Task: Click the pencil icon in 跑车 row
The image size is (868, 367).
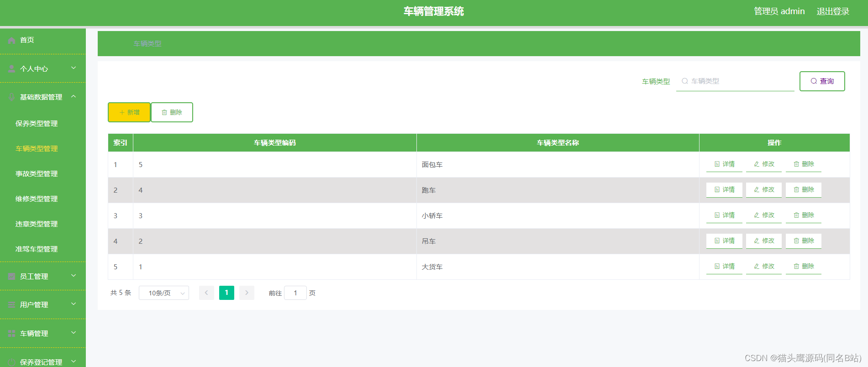Action: (x=757, y=190)
